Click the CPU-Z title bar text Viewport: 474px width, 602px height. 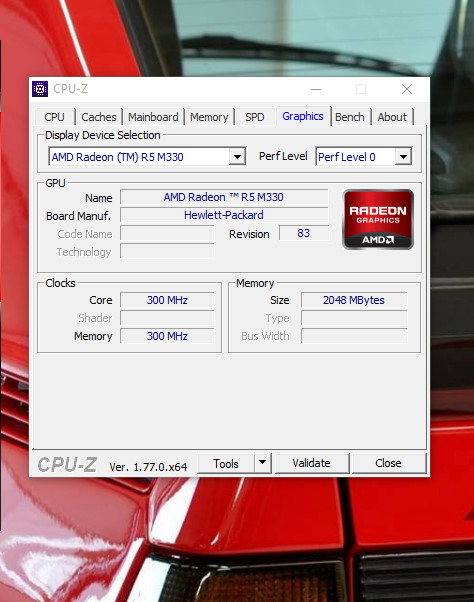71,89
